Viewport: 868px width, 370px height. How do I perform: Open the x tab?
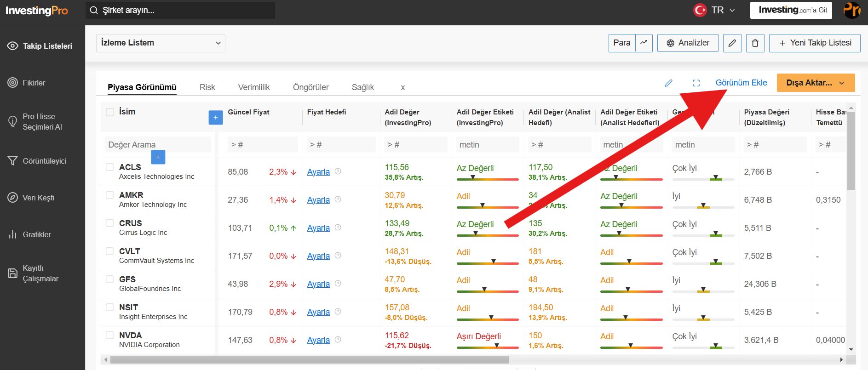pyautogui.click(x=403, y=87)
